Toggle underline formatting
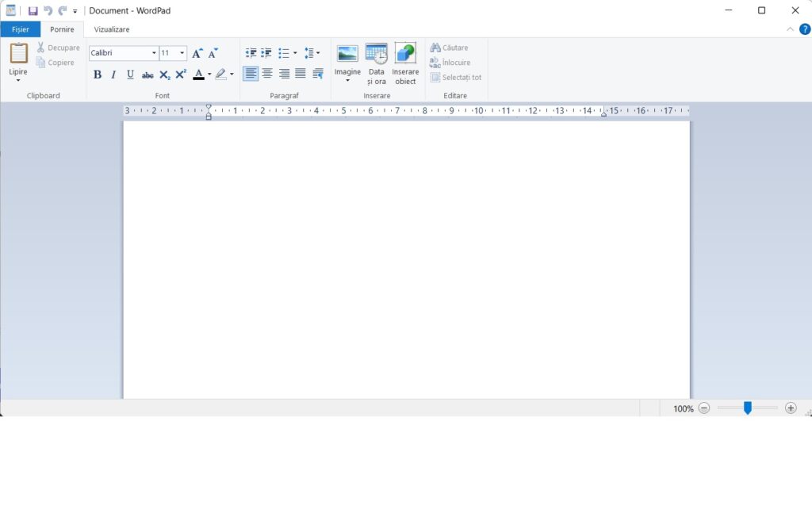The image size is (812, 509). pyautogui.click(x=130, y=75)
